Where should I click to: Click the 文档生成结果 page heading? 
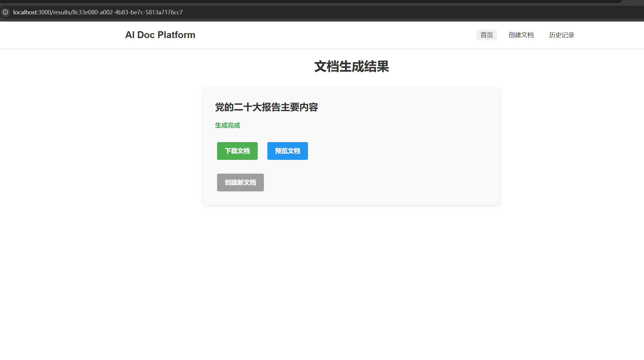(x=351, y=67)
